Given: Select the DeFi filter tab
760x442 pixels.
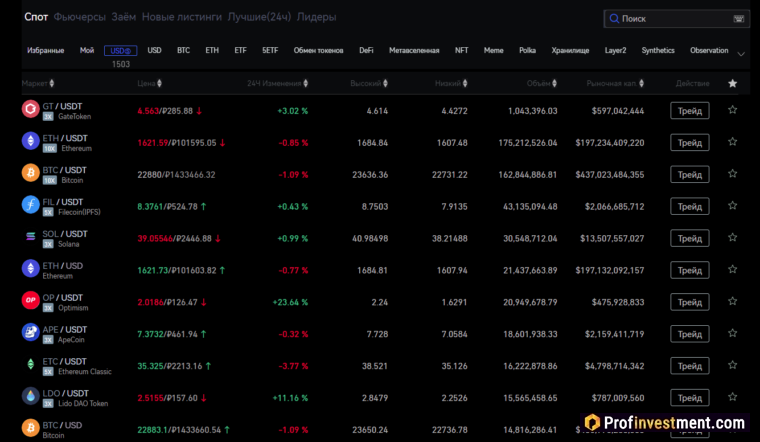Looking at the screenshot, I should click(366, 50).
